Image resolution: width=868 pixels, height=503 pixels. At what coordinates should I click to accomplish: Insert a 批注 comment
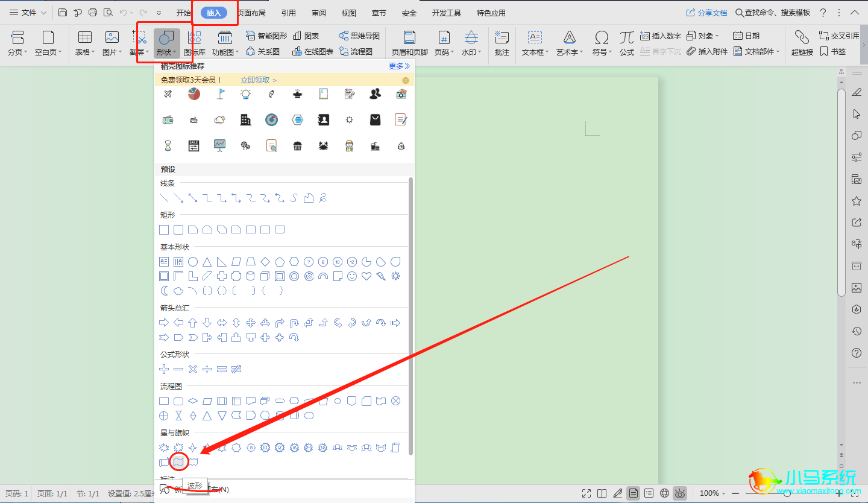point(502,44)
